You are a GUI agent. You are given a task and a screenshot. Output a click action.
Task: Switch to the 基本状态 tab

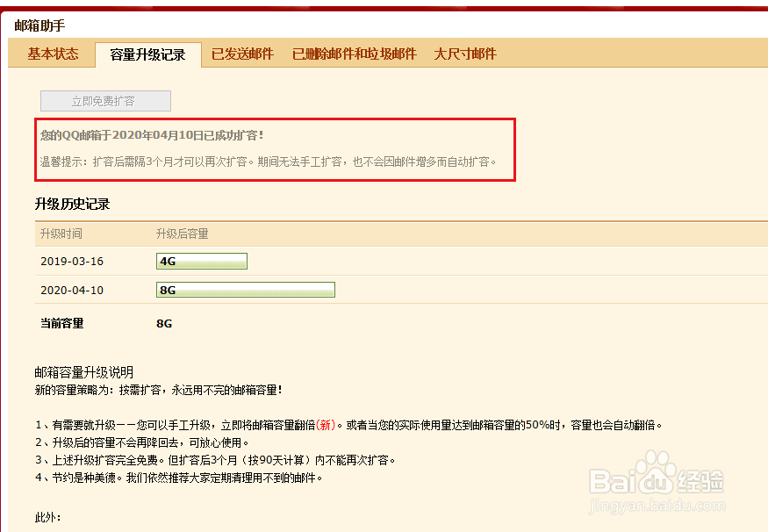(x=51, y=54)
